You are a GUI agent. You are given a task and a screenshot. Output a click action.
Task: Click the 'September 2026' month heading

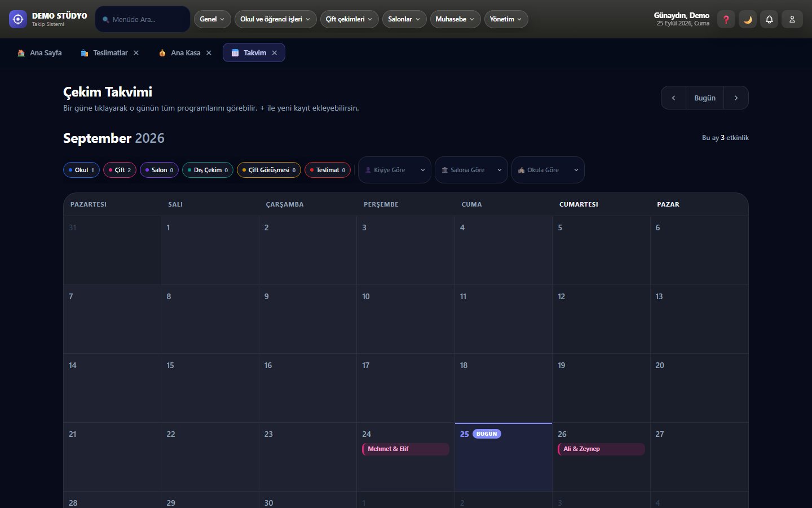[x=114, y=138]
